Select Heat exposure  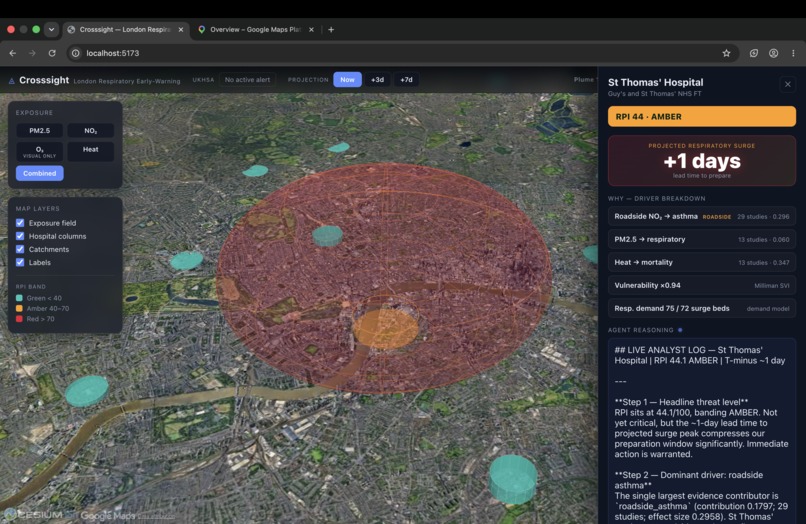click(90, 152)
